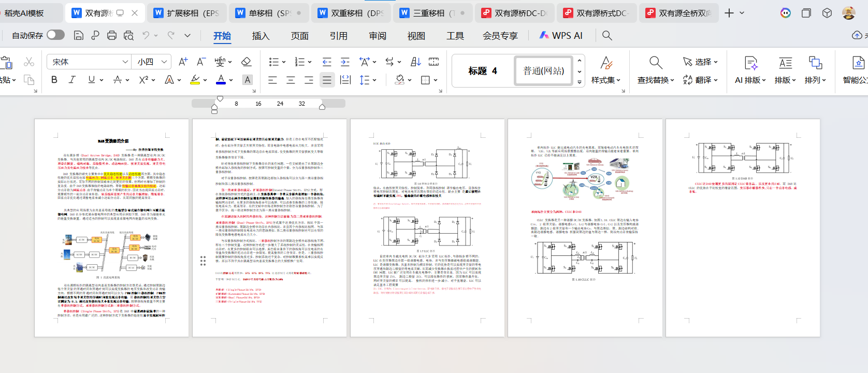868x373 pixels.
Task: Switch to the 插入 ribbon tab
Action: click(x=261, y=36)
